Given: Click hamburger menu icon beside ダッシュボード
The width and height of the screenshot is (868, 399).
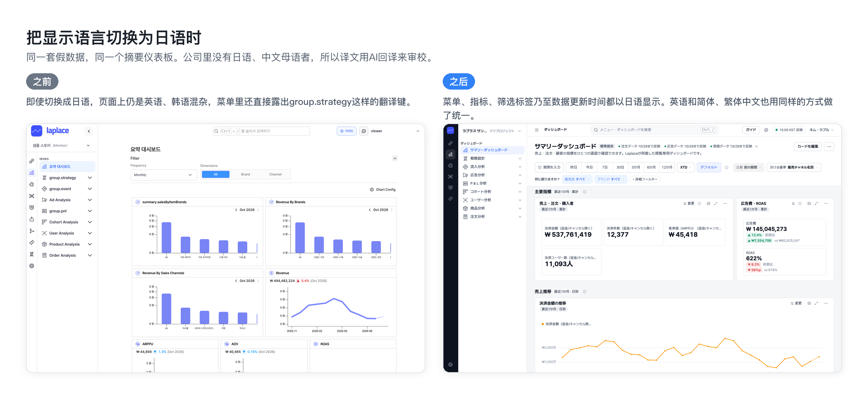Looking at the screenshot, I should tap(537, 130).
